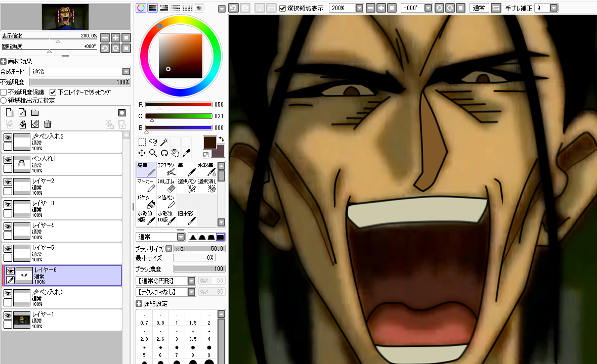Screen dimensions: 597x364
Task: Click the brush tool list scrollbar
Action: coord(221,194)
